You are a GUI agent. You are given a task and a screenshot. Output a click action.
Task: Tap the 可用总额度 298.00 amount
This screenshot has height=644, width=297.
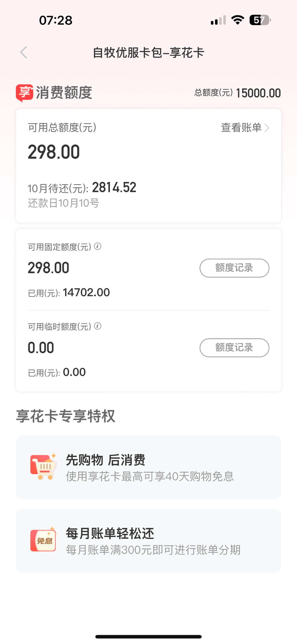coord(54,152)
